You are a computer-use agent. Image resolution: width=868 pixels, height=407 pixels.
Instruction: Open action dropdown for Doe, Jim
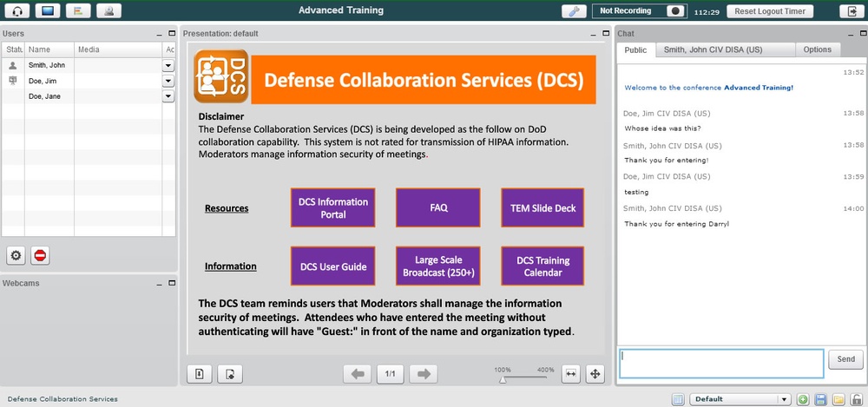(168, 81)
